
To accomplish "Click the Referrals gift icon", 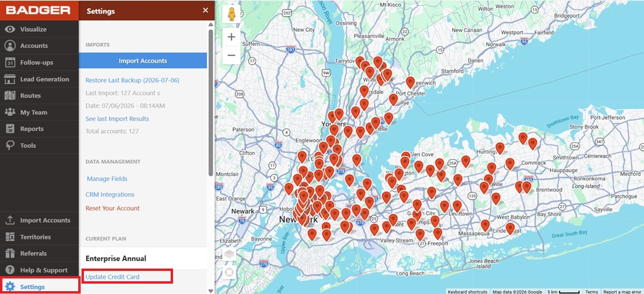I will [x=10, y=253].
